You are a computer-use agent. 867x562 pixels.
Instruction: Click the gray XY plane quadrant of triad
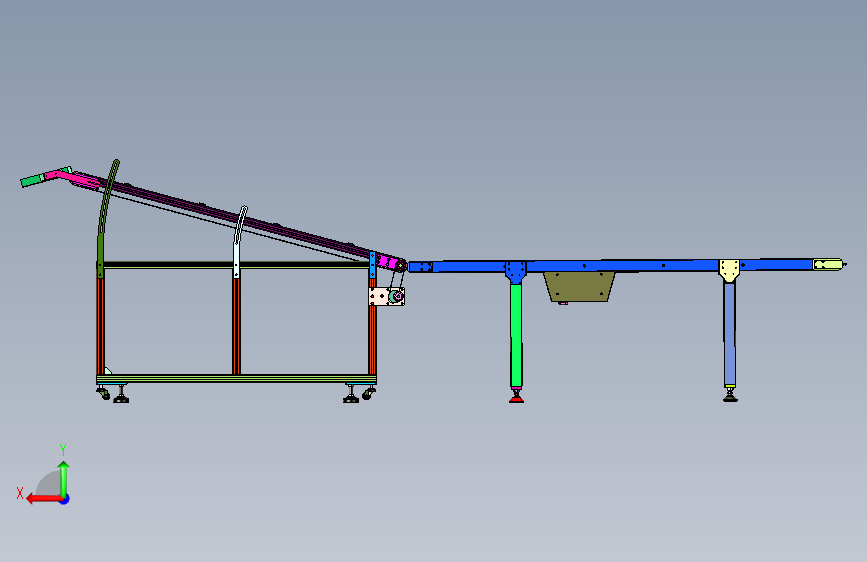pyautogui.click(x=48, y=483)
